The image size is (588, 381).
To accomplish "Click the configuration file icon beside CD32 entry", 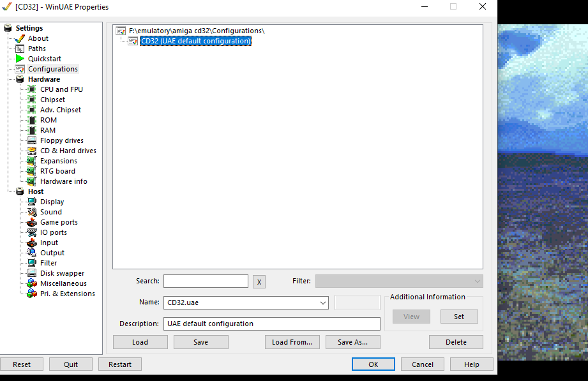I will 133,41.
